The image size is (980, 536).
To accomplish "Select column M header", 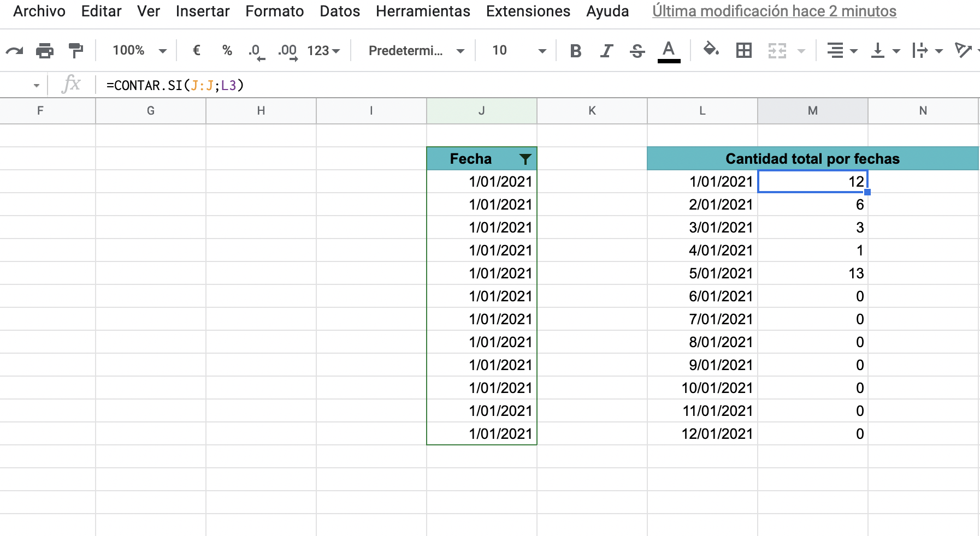I will [813, 111].
